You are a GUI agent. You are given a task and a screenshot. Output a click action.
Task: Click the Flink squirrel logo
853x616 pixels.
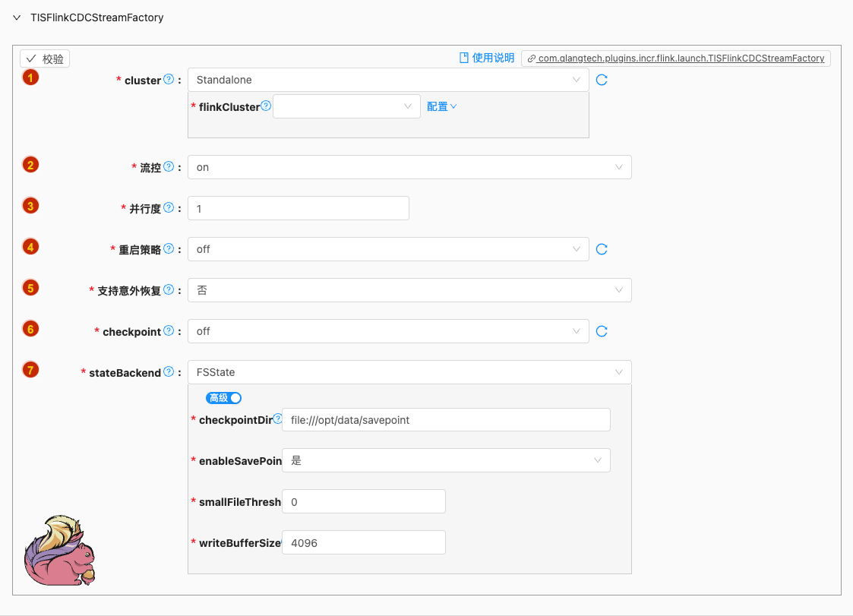pyautogui.click(x=60, y=551)
